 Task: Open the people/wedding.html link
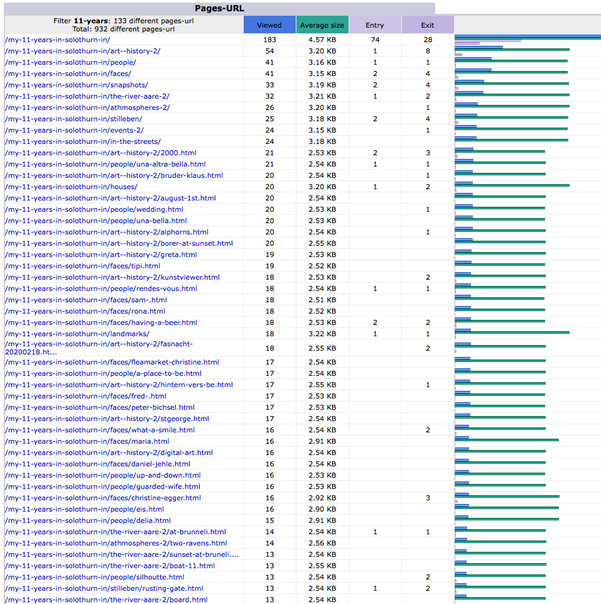[x=94, y=209]
